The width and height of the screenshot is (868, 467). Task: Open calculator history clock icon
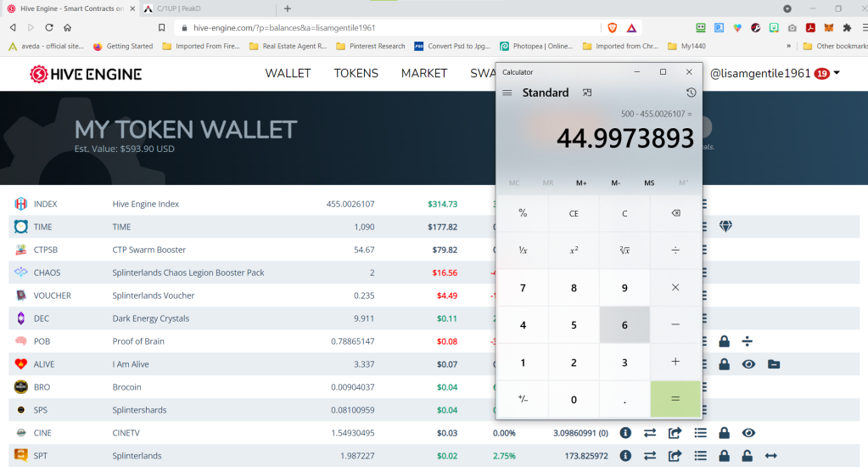[x=691, y=93]
